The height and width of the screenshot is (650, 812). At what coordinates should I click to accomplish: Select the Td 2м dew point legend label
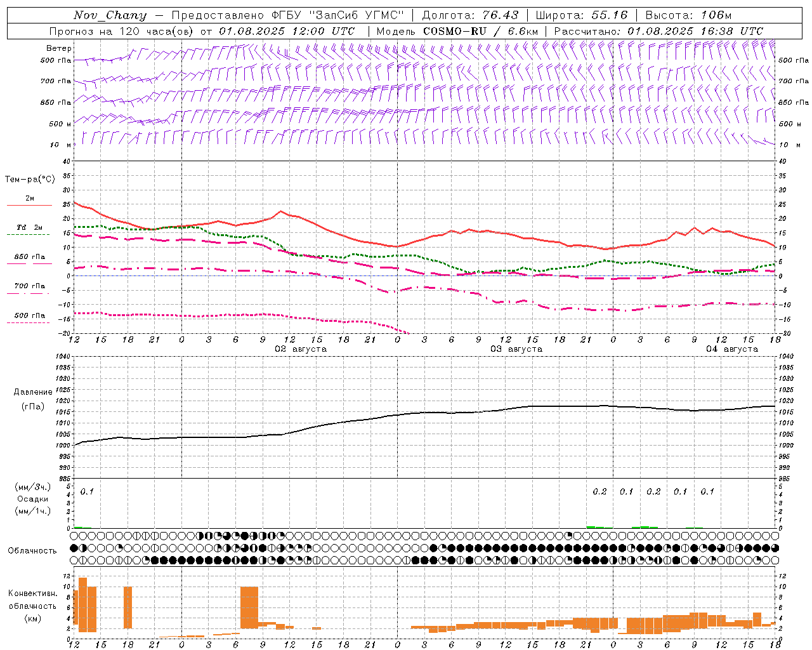click(30, 227)
